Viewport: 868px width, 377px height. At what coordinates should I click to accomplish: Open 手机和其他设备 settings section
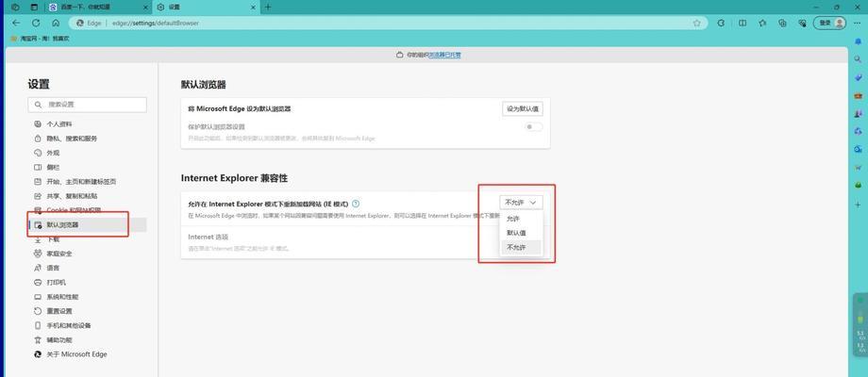click(x=88, y=325)
